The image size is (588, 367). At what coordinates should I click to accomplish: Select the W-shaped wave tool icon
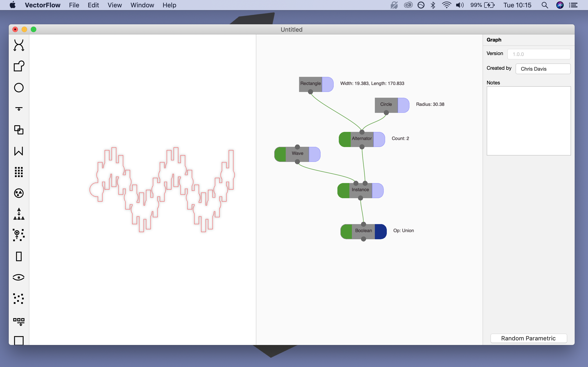[19, 151]
